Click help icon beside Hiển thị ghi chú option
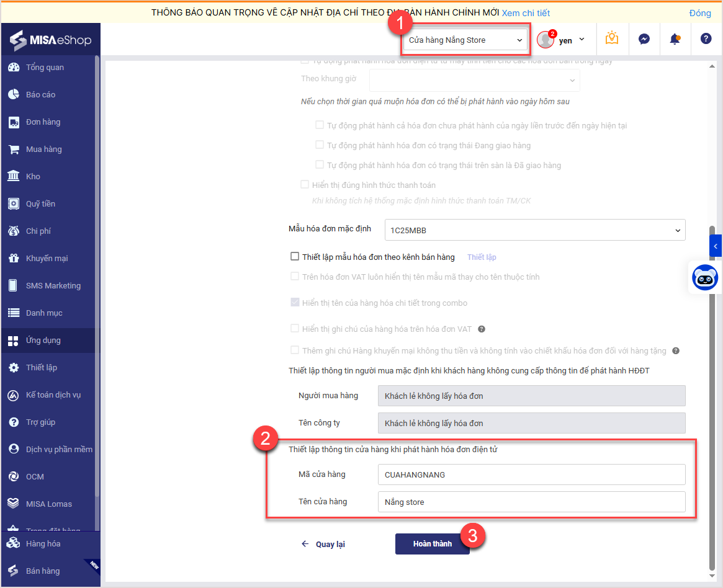The image size is (723, 588). pos(482,329)
